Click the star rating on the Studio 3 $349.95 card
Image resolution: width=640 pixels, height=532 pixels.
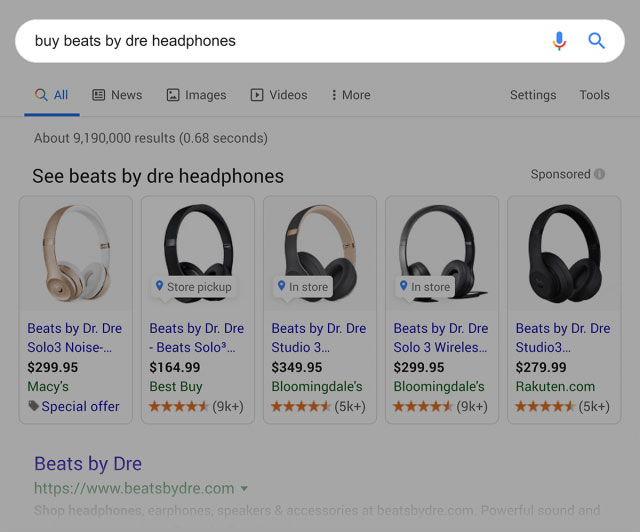click(x=301, y=406)
